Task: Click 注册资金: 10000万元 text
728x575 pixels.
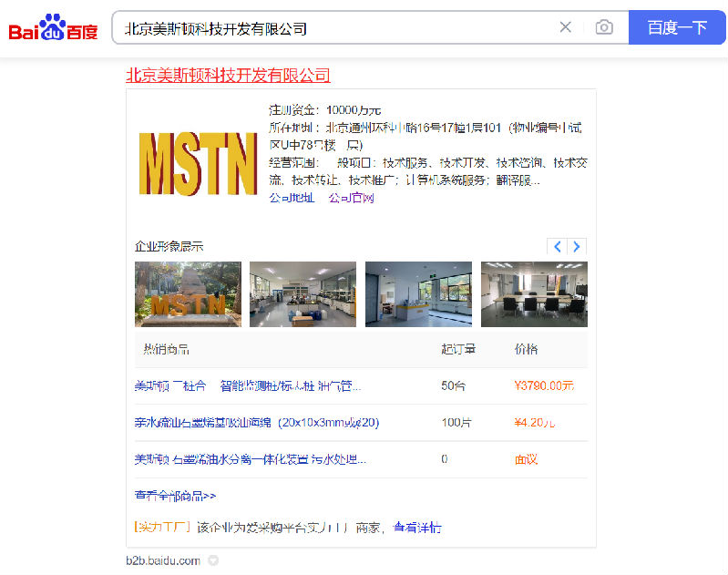Action: [324, 110]
